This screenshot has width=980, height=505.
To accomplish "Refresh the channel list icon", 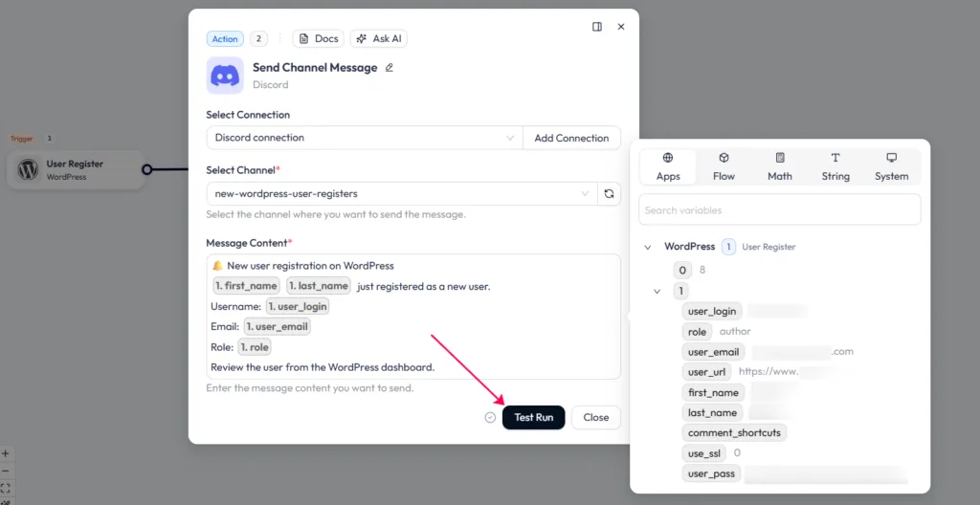I will 609,194.
